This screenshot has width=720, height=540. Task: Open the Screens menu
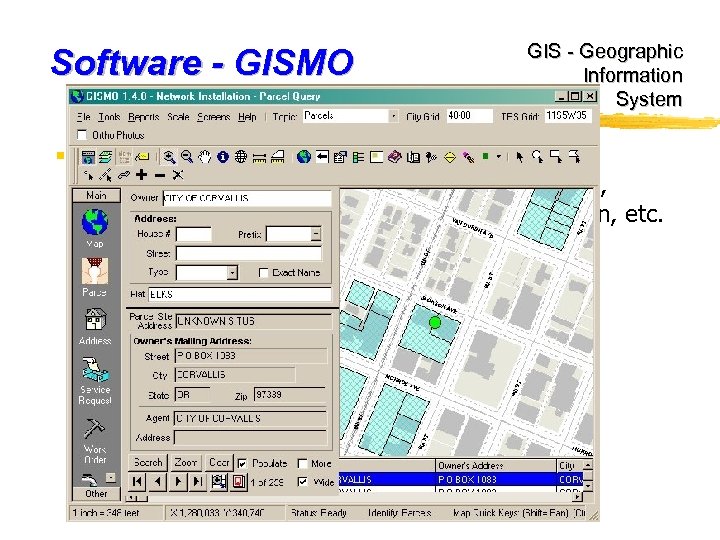(x=214, y=117)
